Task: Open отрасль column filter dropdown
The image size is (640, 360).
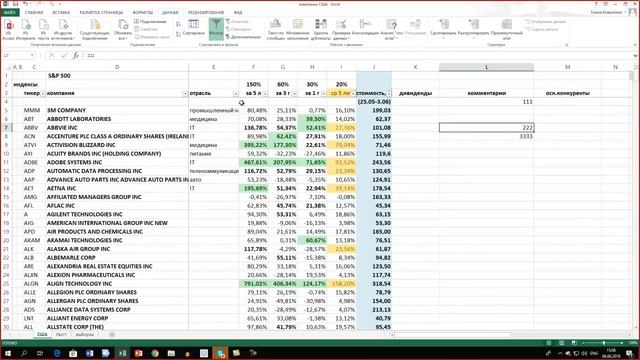Action: point(236,93)
